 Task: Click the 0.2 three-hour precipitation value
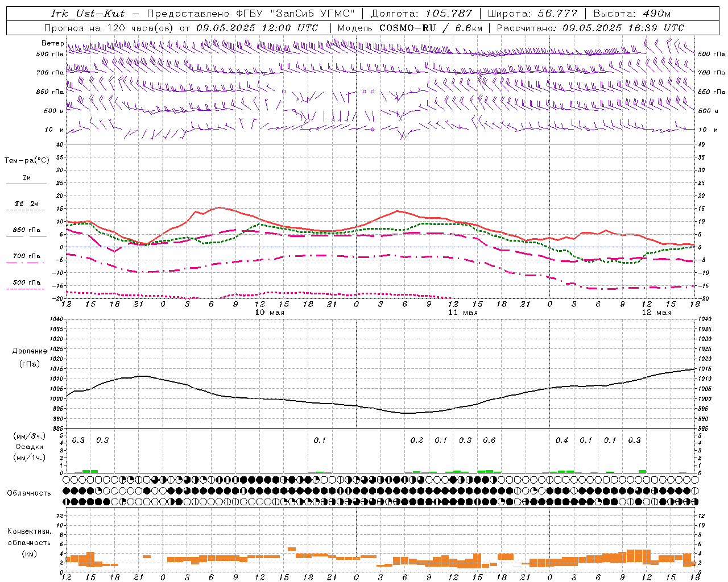[417, 440]
